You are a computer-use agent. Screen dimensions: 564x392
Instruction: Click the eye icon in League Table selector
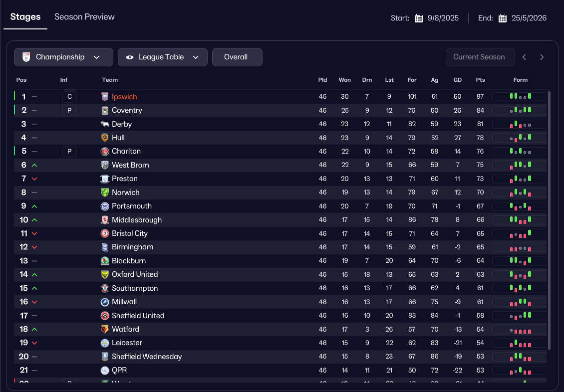point(130,57)
